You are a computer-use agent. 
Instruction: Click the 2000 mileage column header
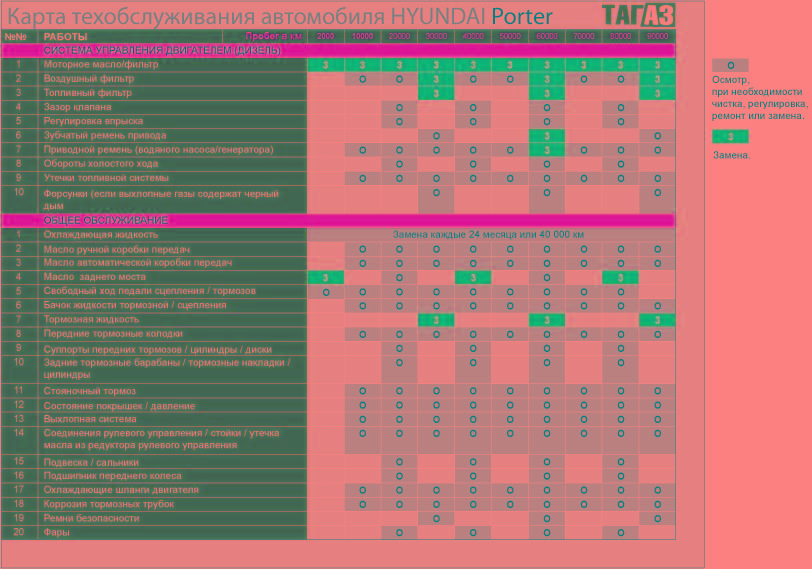click(326, 36)
